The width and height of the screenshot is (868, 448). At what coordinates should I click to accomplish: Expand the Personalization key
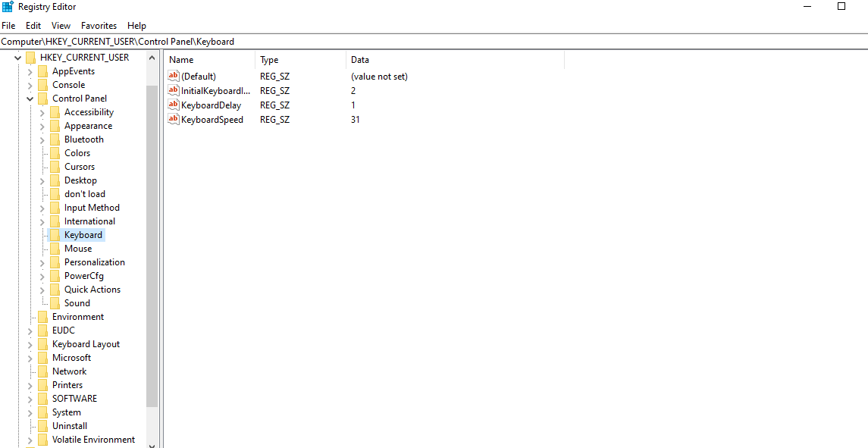(x=42, y=262)
